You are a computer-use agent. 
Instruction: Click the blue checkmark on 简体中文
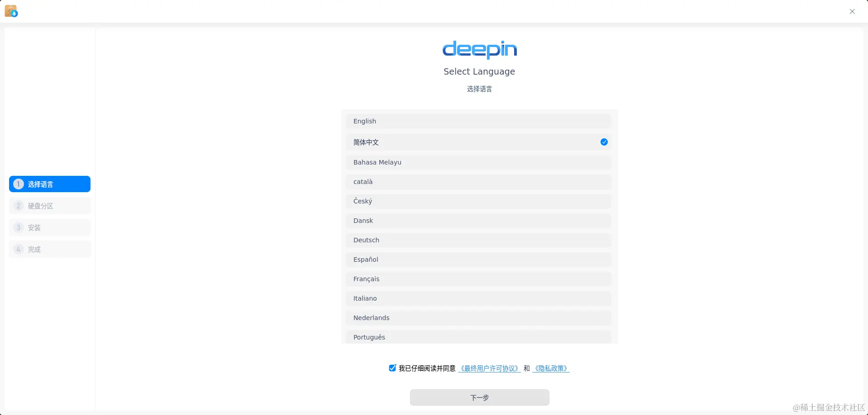coord(604,142)
